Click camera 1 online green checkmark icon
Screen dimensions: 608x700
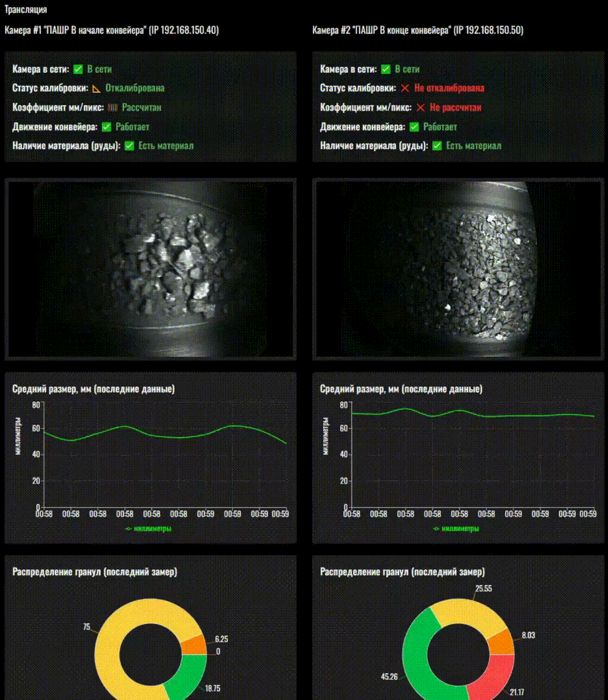78,69
